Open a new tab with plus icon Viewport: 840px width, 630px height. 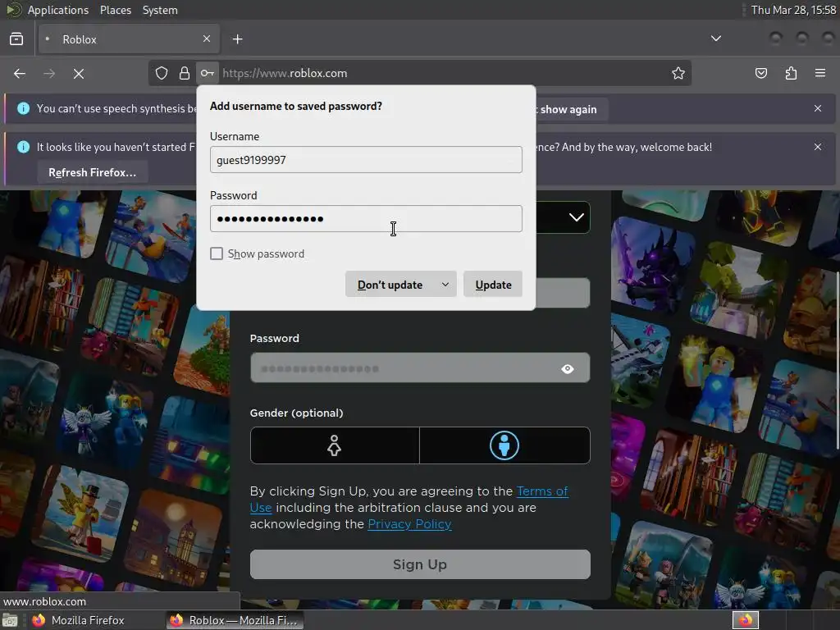[237, 39]
